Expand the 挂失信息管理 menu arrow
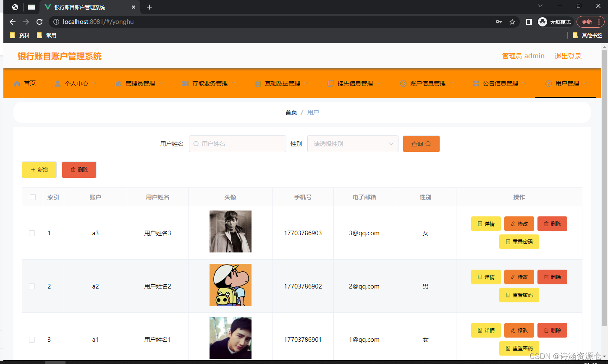The height and width of the screenshot is (364, 608). [x=379, y=83]
